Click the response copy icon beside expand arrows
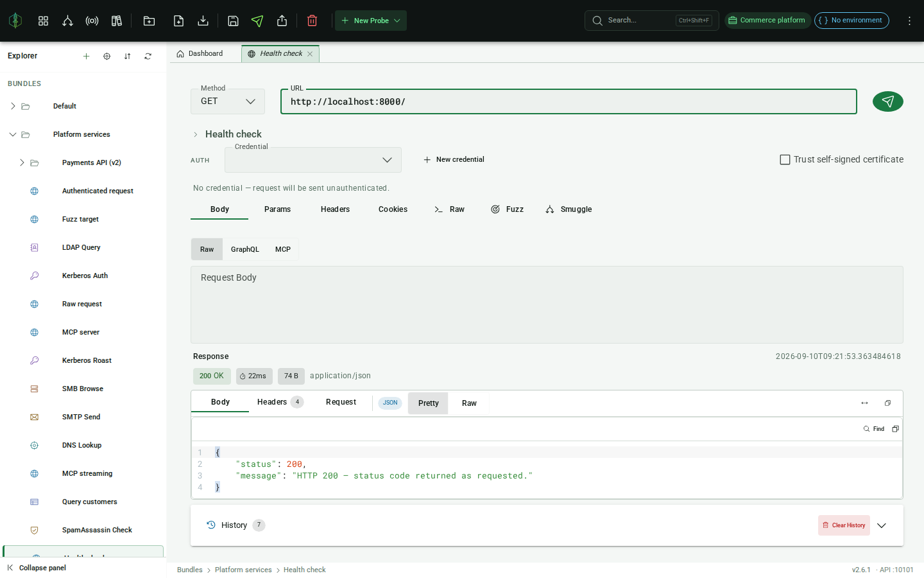 [887, 403]
